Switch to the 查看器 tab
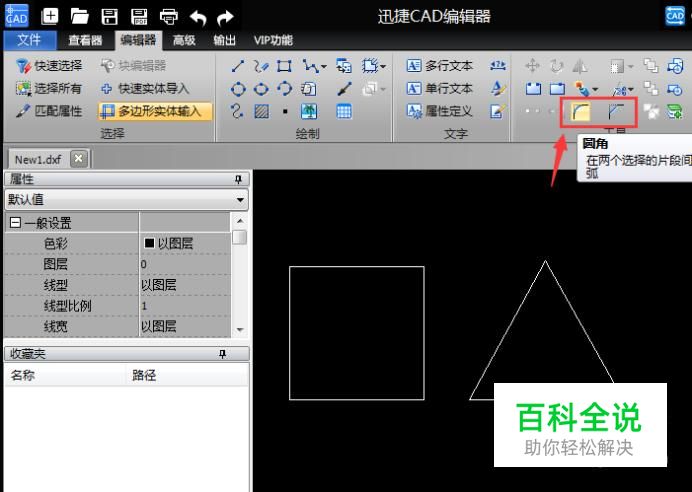 (x=85, y=41)
